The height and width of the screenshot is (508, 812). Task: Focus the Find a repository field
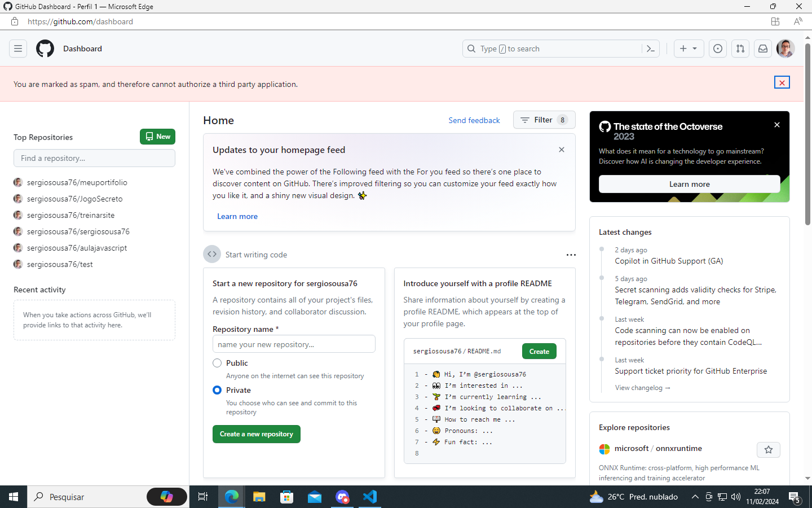(94, 158)
